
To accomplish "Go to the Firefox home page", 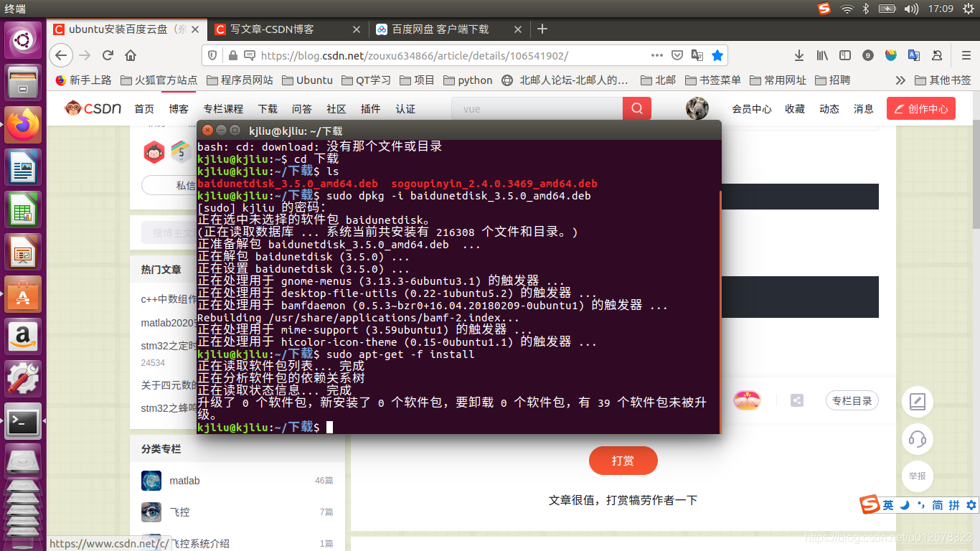I will (x=131, y=55).
